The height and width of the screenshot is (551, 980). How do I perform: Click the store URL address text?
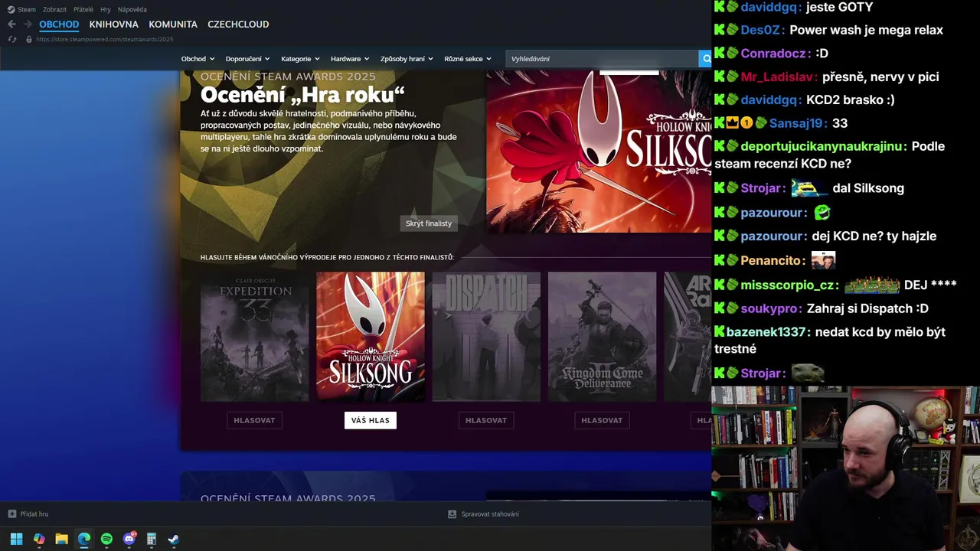(105, 39)
